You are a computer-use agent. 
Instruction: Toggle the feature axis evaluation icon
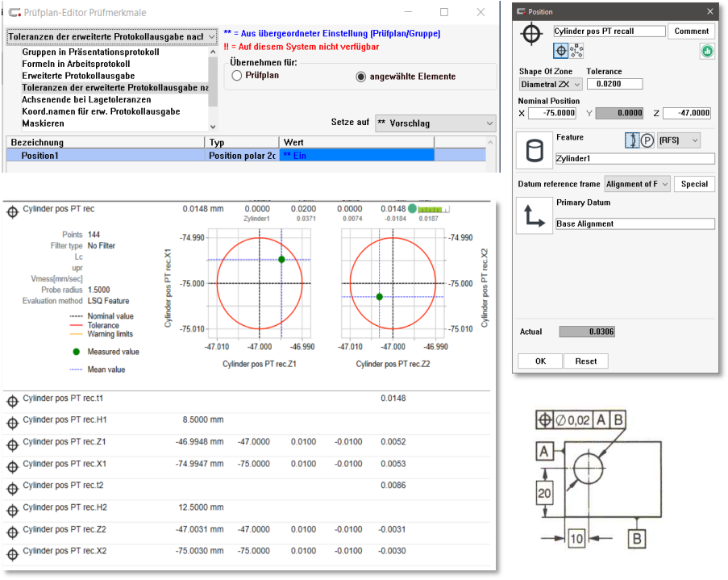click(632, 140)
